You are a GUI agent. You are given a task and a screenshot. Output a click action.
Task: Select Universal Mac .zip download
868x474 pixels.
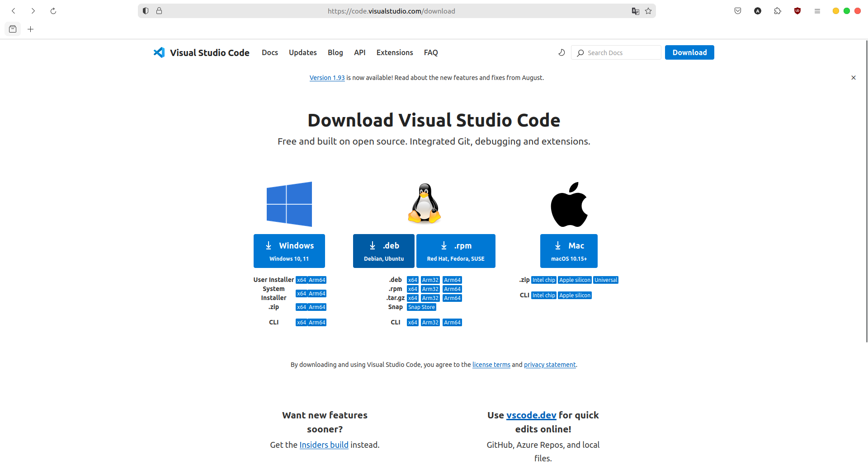tap(606, 280)
